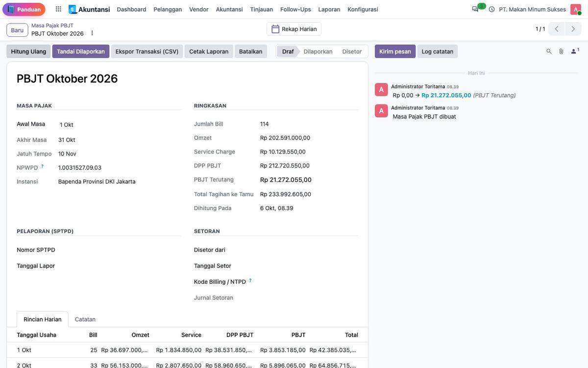The height and width of the screenshot is (368, 588).
Task: Click the Batalkan button
Action: pyautogui.click(x=251, y=52)
